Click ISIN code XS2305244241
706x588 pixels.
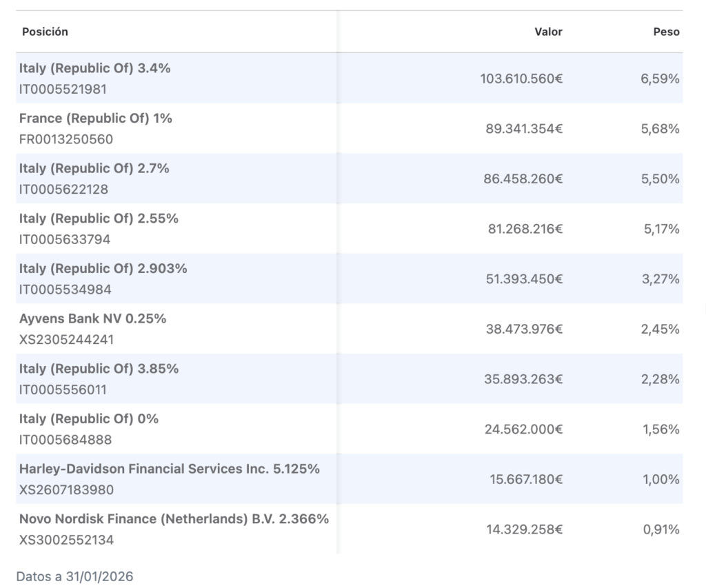pyautogui.click(x=67, y=339)
